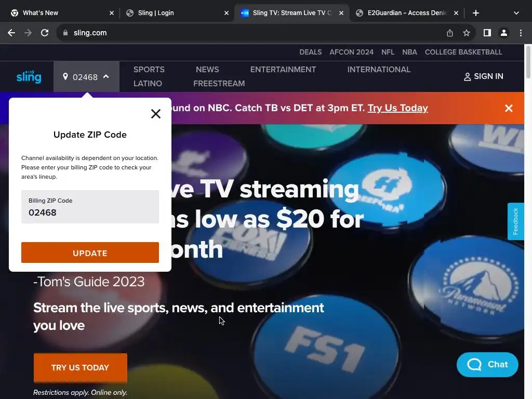Viewport: 532px width, 399px height.
Task: Close the Sling | Login tab
Action: 227,13
